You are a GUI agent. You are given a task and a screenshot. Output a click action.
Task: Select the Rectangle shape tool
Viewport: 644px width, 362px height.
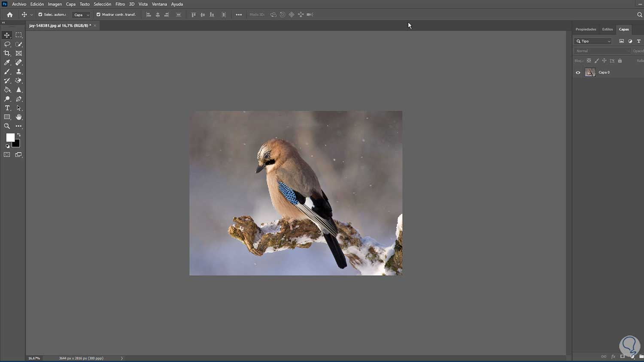(7, 117)
